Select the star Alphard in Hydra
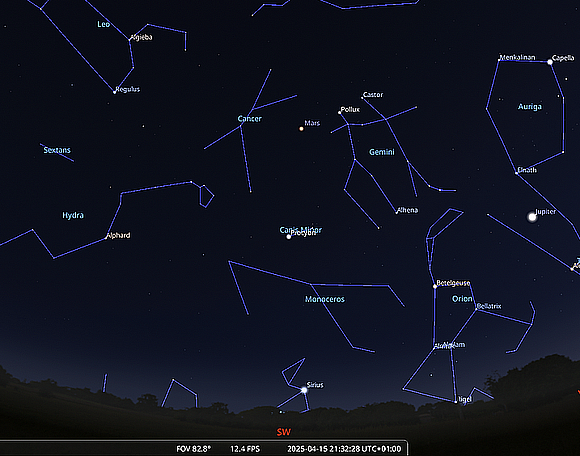The width and height of the screenshot is (580, 456). 106,238
